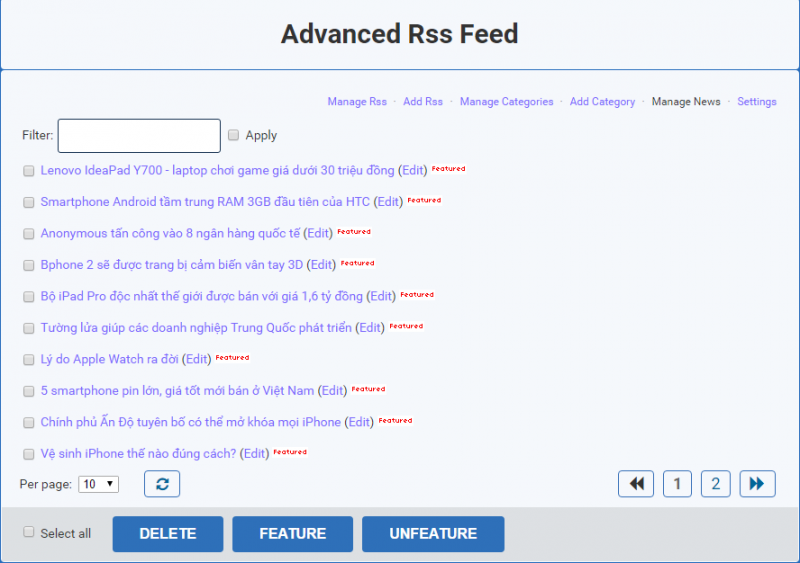Image resolution: width=800 pixels, height=563 pixels.
Task: Open the Per page dropdown
Action: click(x=98, y=484)
